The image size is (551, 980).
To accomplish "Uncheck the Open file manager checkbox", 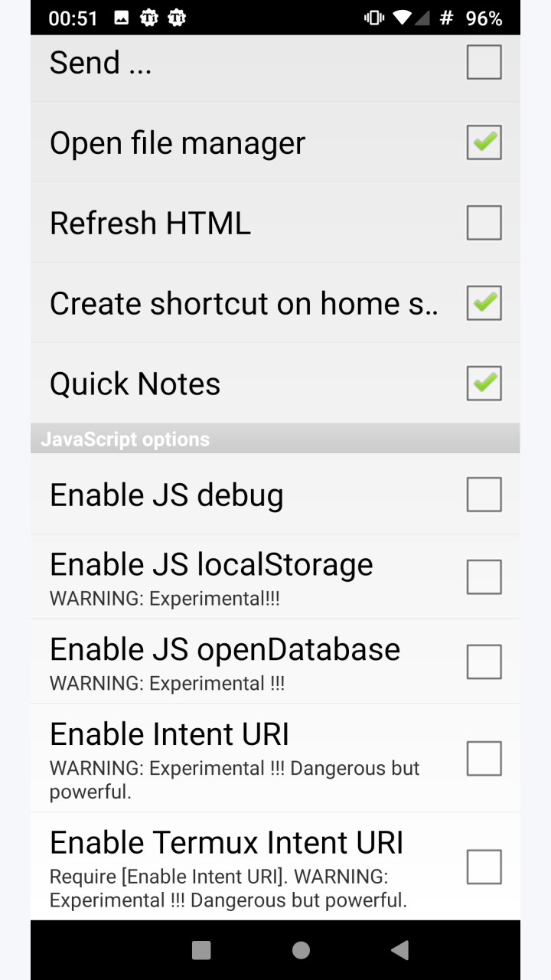I will (x=484, y=142).
